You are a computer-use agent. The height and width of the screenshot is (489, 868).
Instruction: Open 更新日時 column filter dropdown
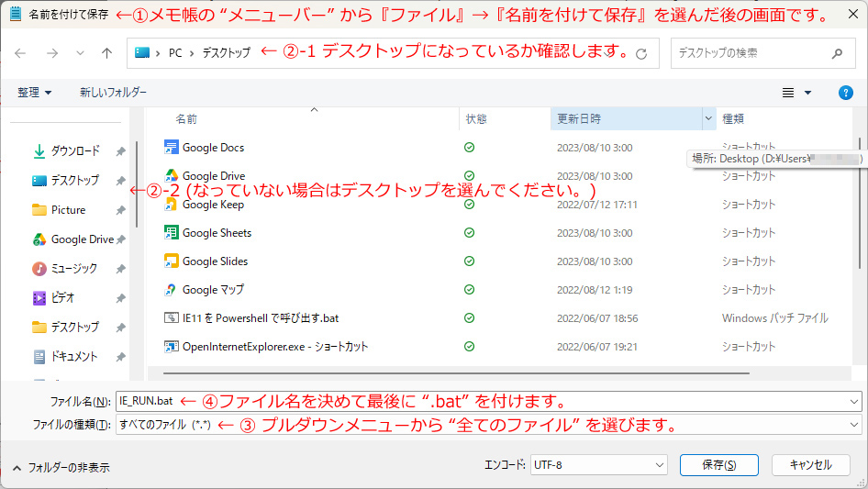click(x=708, y=119)
